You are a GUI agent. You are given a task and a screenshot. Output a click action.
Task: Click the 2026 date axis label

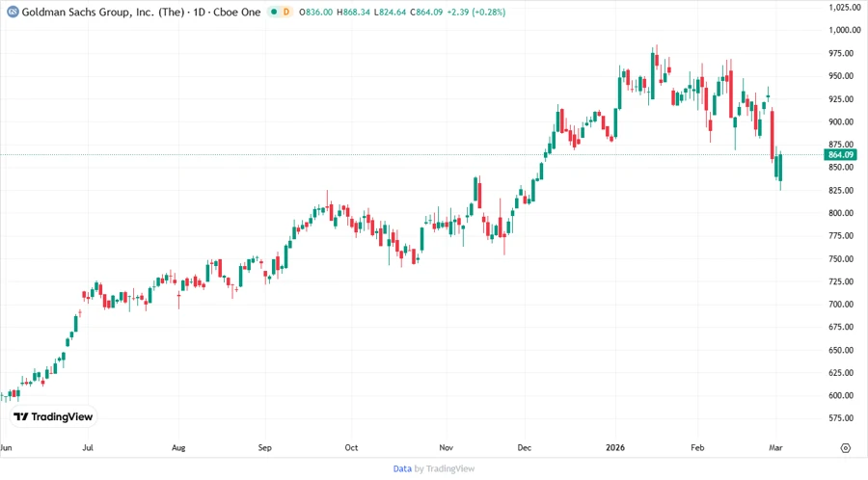[615, 447]
